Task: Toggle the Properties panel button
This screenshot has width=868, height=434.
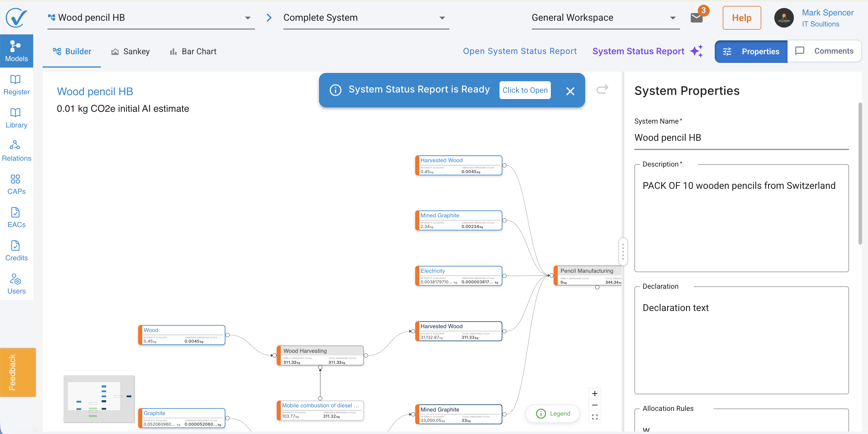Action: point(751,51)
